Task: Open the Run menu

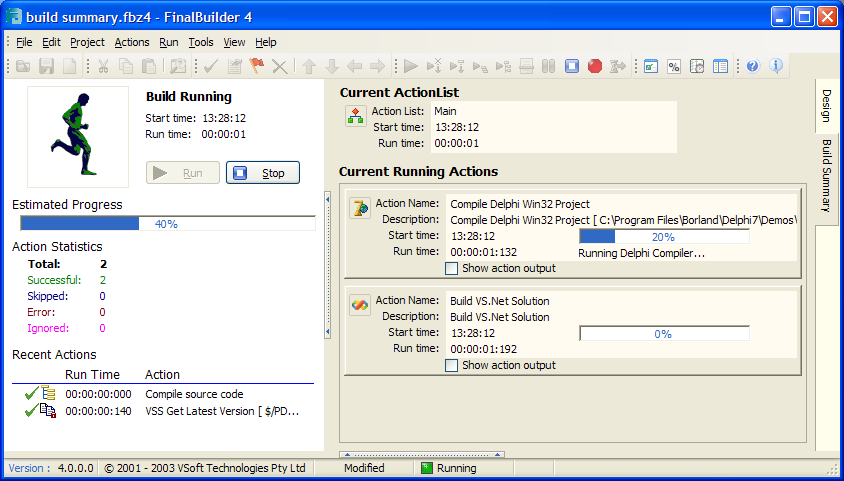Action: point(168,42)
